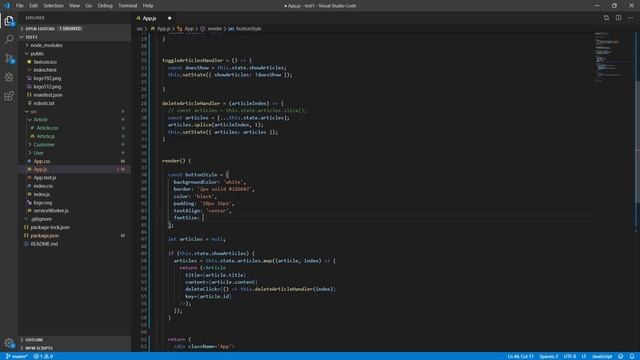640x360 pixels.
Task: Open logo512.png in the explorer
Action: 74,87
